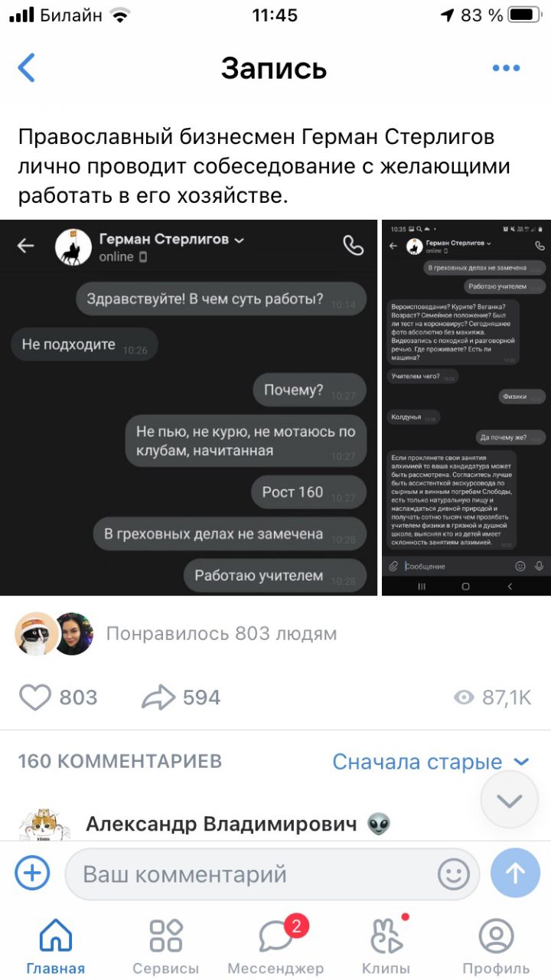This screenshot has width=551, height=980.
Task: Open the three-dots post options menu
Action: tap(506, 68)
